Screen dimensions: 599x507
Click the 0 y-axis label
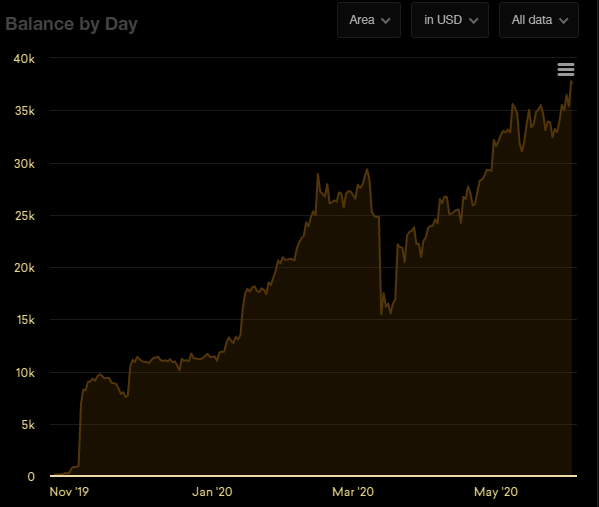[31, 476]
